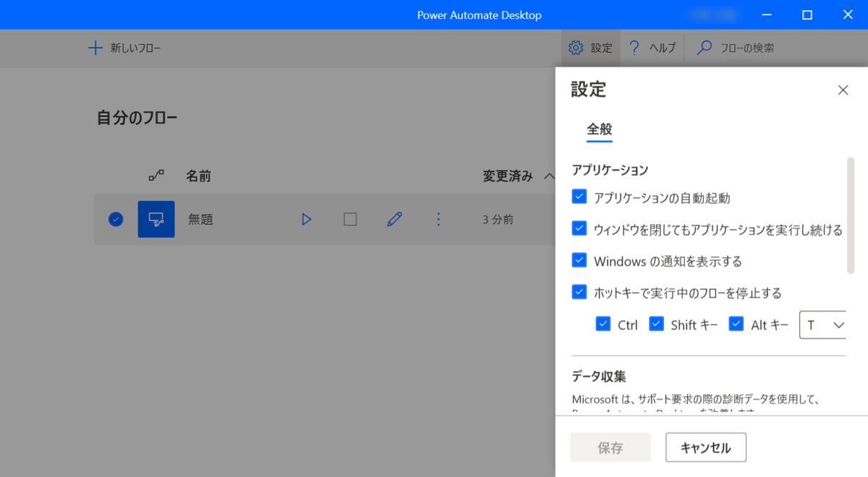This screenshot has height=477, width=868.
Task: Stop the 無題 flow with square icon
Action: click(x=350, y=219)
